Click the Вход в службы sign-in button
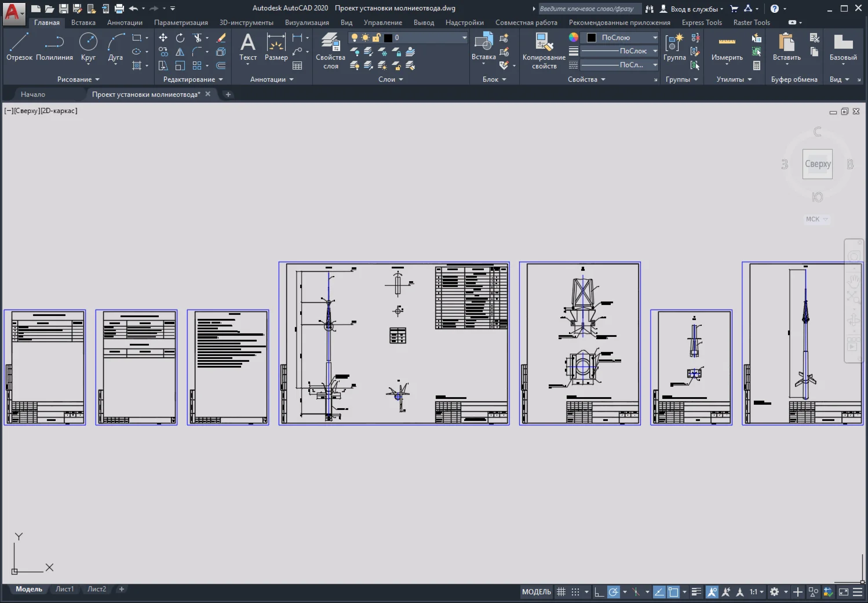This screenshot has height=603, width=868. click(x=691, y=9)
